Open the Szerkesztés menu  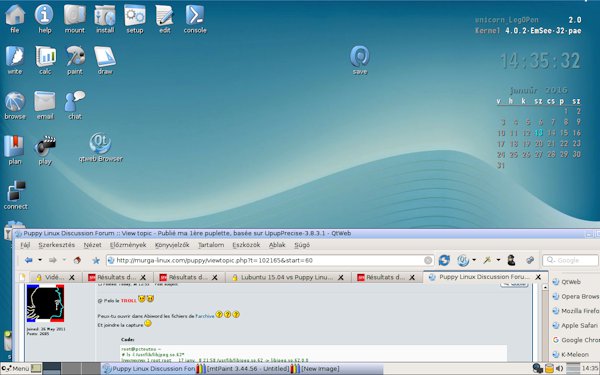click(57, 245)
